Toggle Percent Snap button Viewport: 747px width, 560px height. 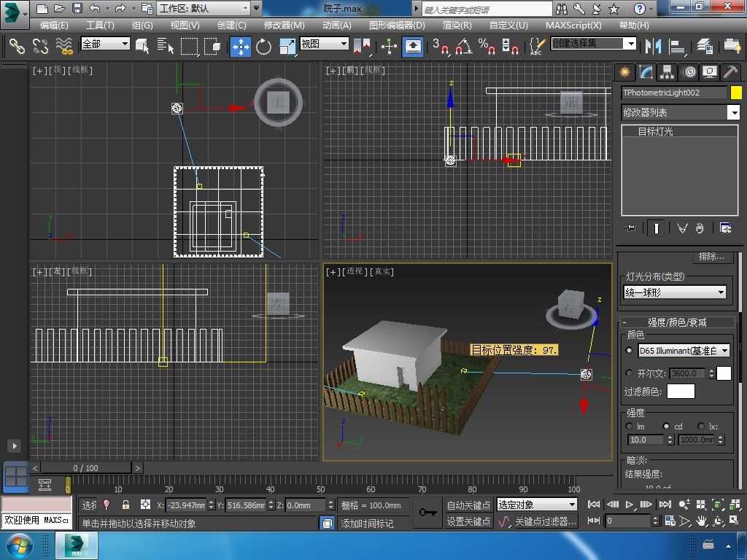pyautogui.click(x=487, y=46)
